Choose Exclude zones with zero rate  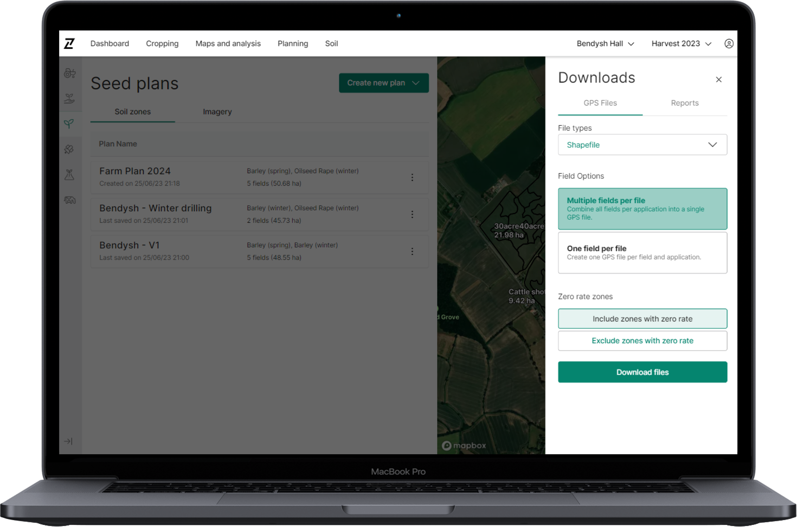coord(642,341)
